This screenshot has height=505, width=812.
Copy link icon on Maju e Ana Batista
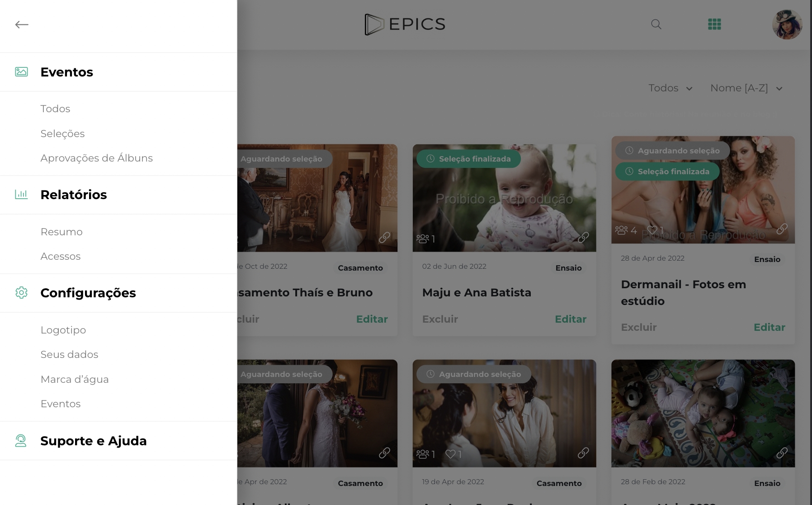(x=583, y=237)
